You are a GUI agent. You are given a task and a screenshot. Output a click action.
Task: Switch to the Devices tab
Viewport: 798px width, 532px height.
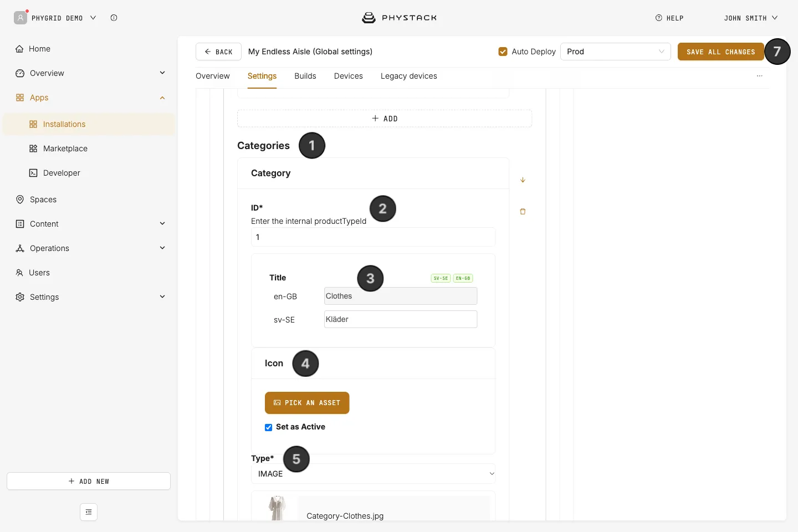349,76
